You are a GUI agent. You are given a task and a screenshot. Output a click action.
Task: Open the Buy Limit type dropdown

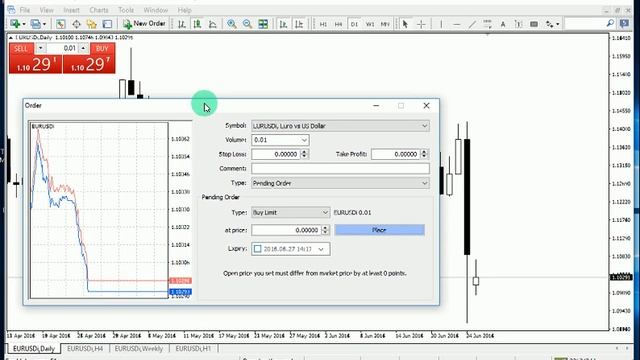(290, 213)
